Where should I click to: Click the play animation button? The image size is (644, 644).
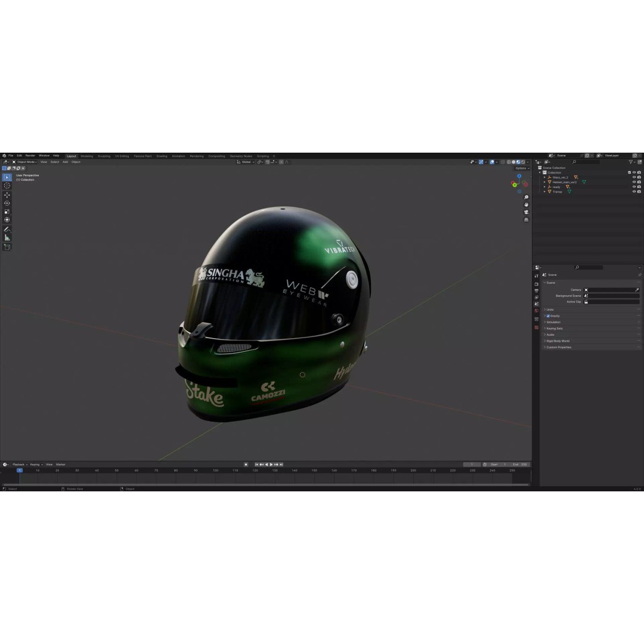[271, 465]
